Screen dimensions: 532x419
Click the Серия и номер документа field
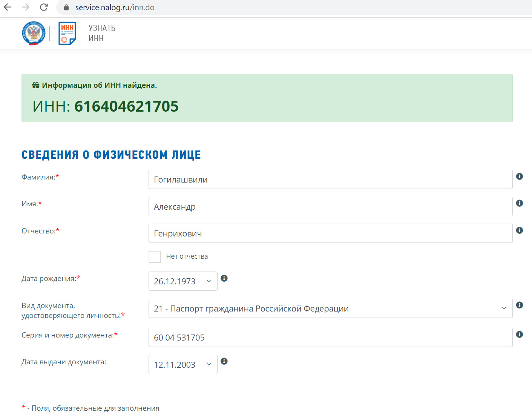(x=330, y=338)
